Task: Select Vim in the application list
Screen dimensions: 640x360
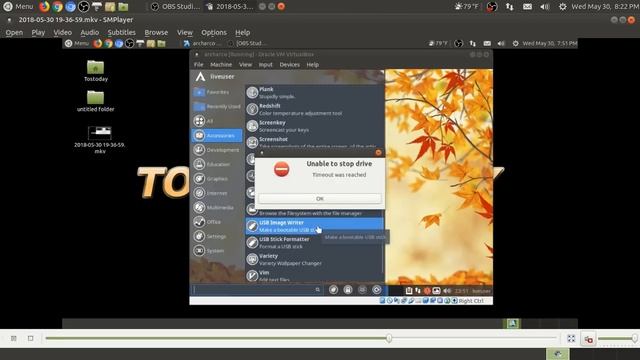Action: click(x=314, y=276)
